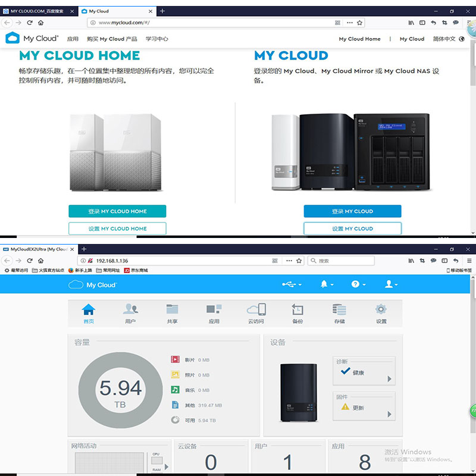Viewport: 476px width, 476px height.
Task: Expand the 网络活动 network activity arrow
Action: pos(167,466)
